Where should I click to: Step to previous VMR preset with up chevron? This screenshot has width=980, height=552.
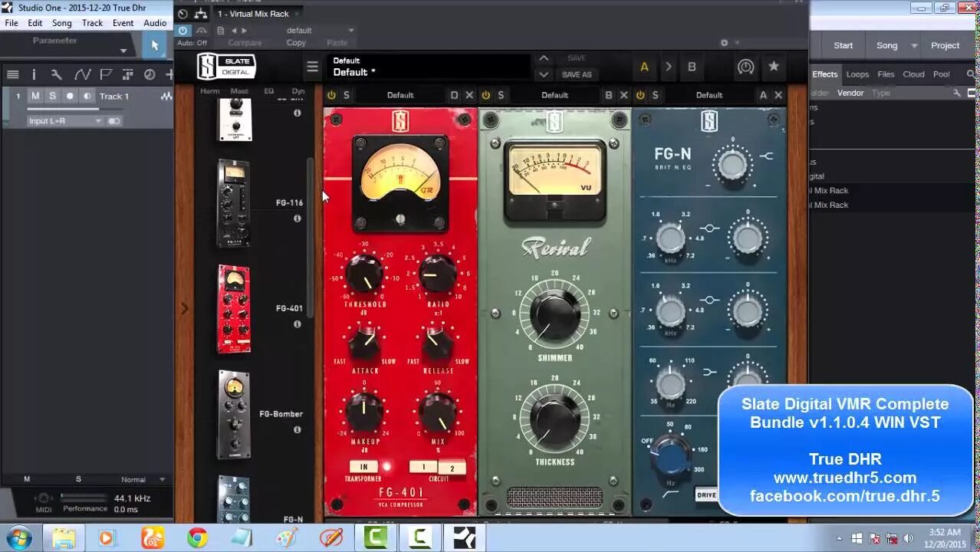pyautogui.click(x=544, y=58)
